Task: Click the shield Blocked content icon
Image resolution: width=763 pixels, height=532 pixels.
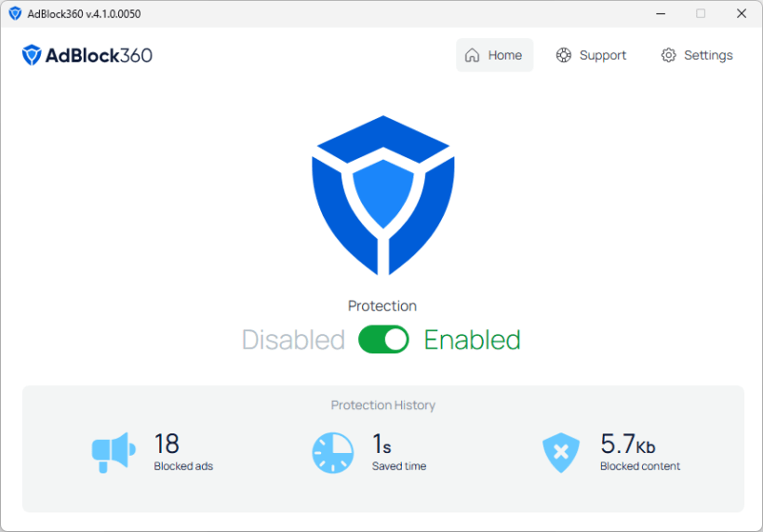Action: pyautogui.click(x=560, y=453)
